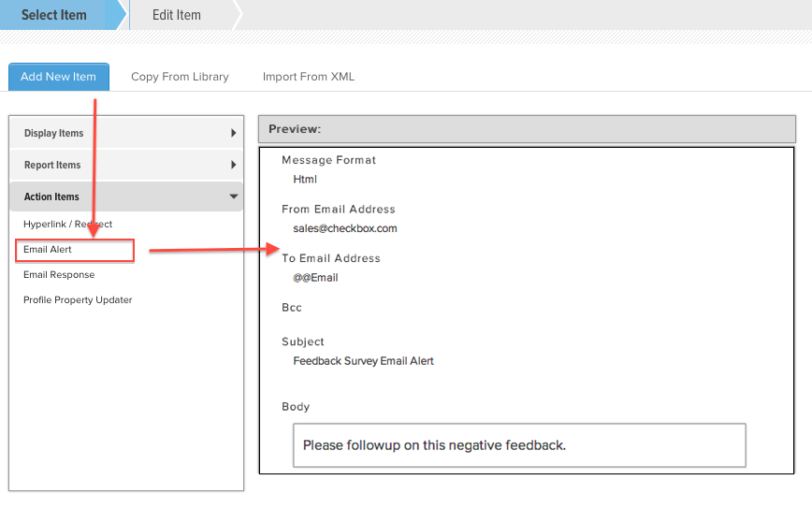This screenshot has height=509, width=812.
Task: Select Profile Property Updater item
Action: point(78,299)
